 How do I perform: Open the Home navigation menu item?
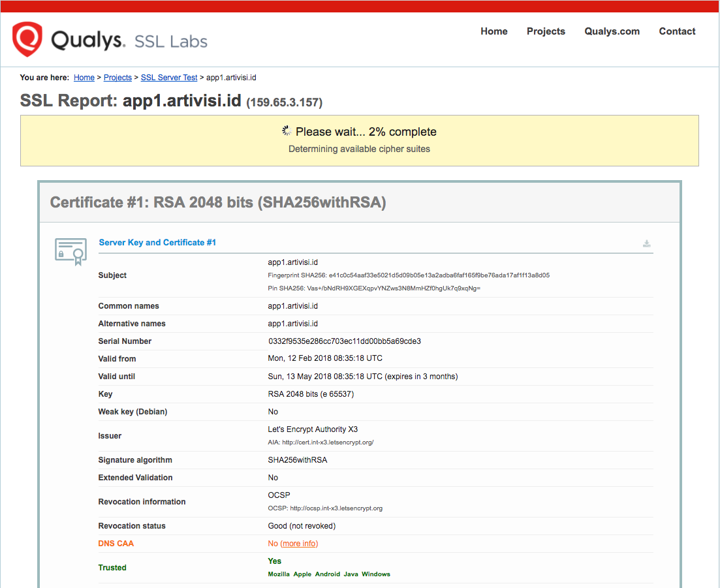pos(494,31)
